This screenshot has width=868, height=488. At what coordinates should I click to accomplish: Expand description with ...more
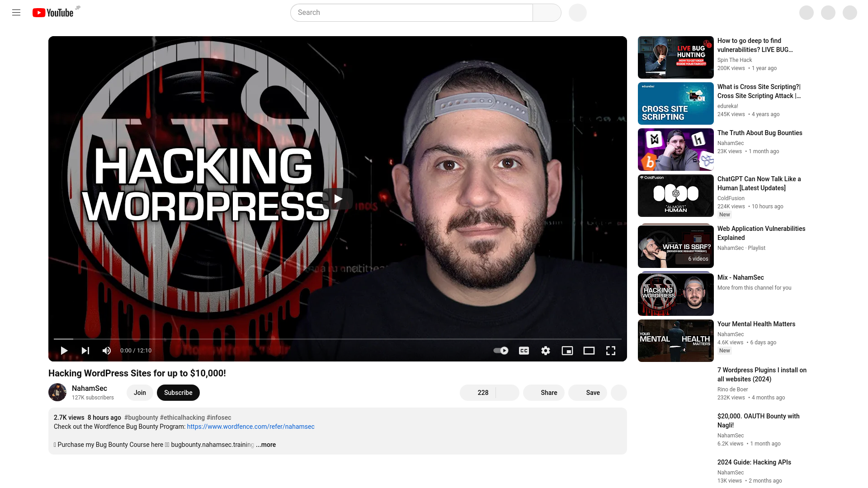[x=266, y=445]
